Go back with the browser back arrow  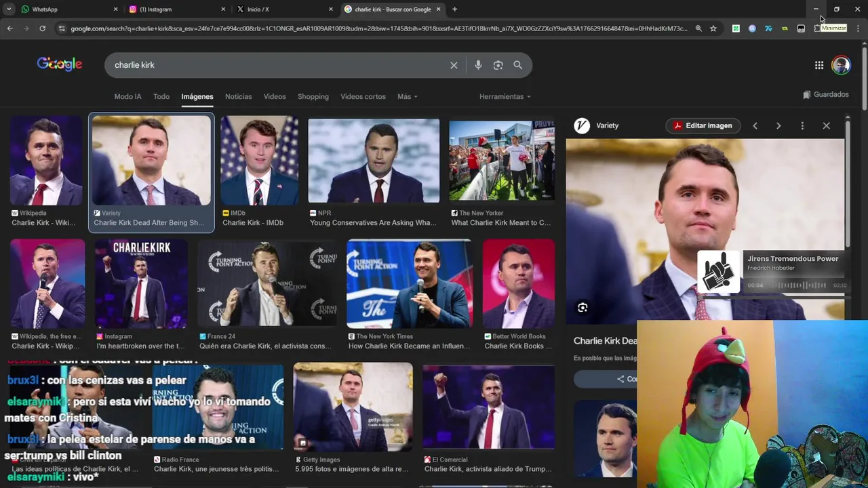click(x=9, y=28)
